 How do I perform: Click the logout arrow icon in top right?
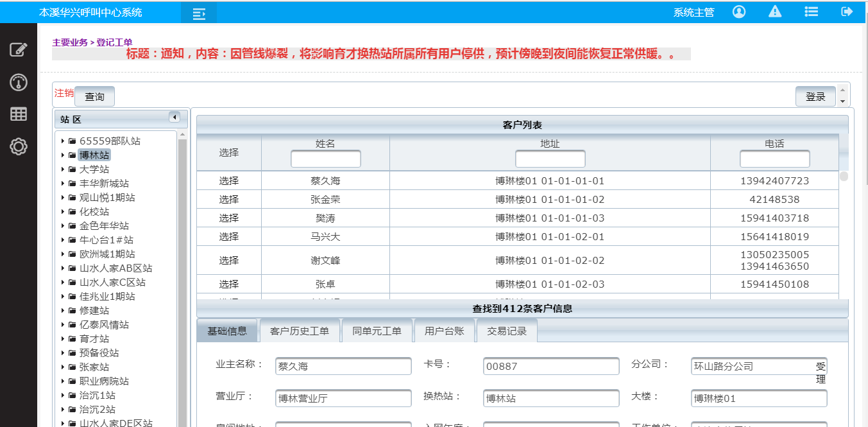[846, 11]
